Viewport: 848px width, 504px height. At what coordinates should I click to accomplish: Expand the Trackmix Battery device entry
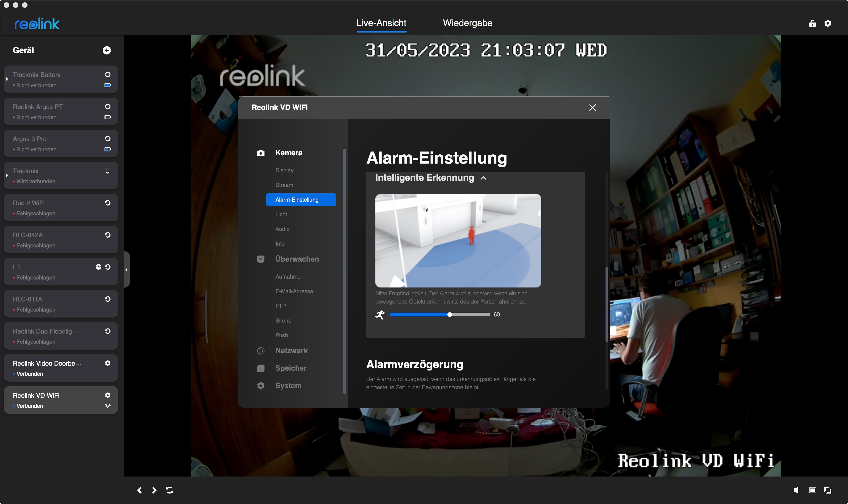coord(7,79)
